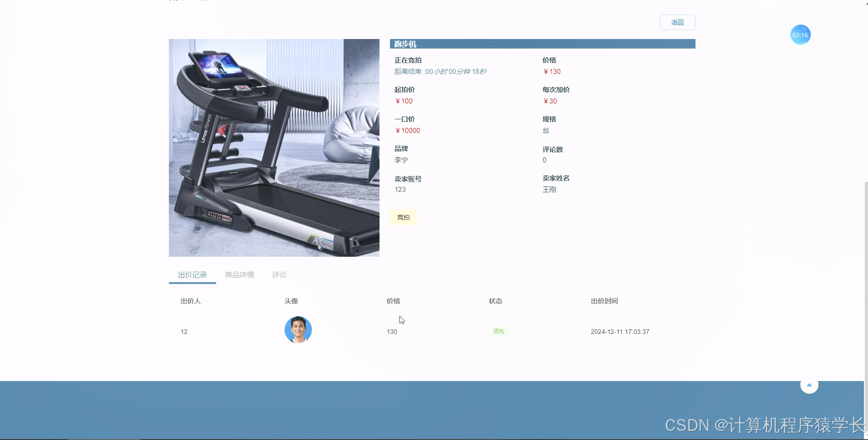Click the current price ￥130
868x440 pixels.
tap(552, 71)
